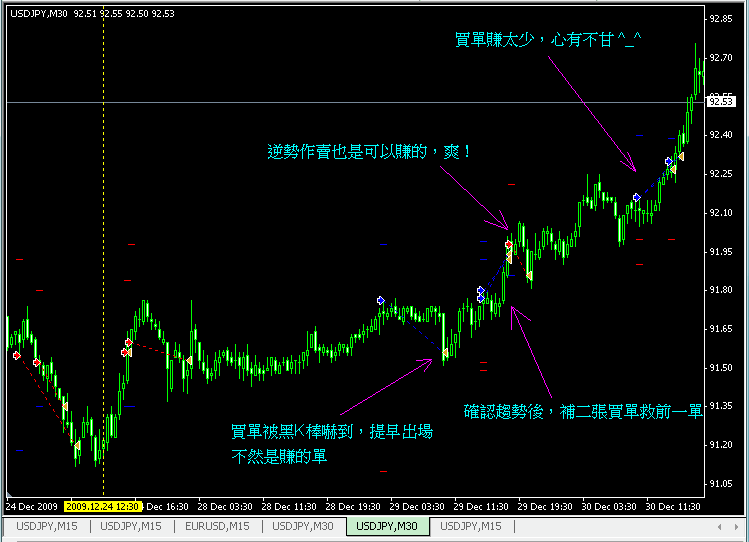The width and height of the screenshot is (749, 542).
Task: Select text 買單被黑K棒嚇到，提早出場
Action: (332, 432)
